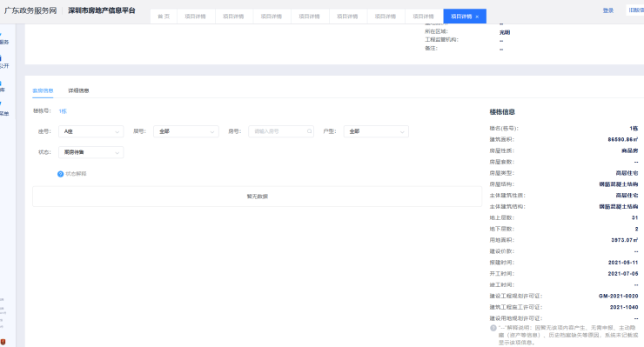Open the 层号 dropdown showing 全部
This screenshot has width=644, height=347.
[x=186, y=131]
